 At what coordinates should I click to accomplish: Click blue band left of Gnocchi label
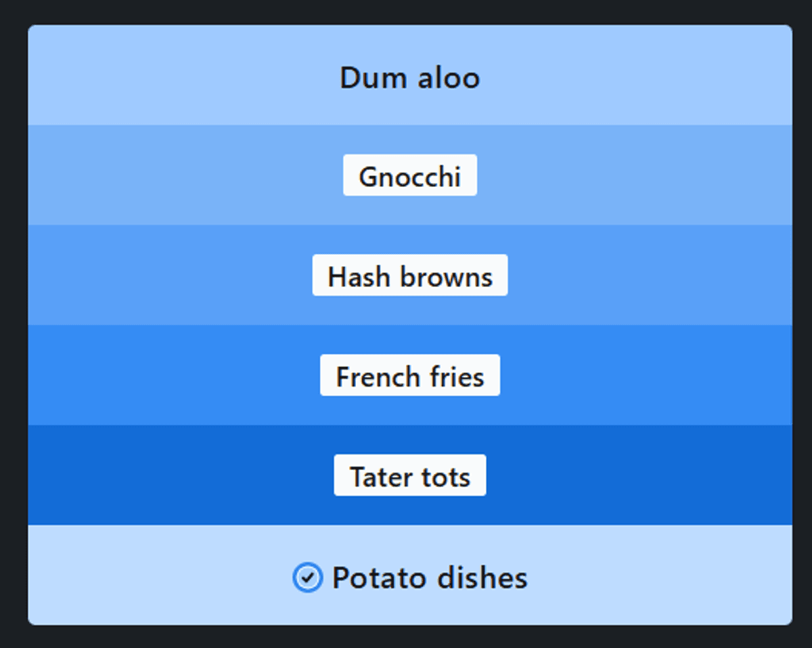[183, 176]
